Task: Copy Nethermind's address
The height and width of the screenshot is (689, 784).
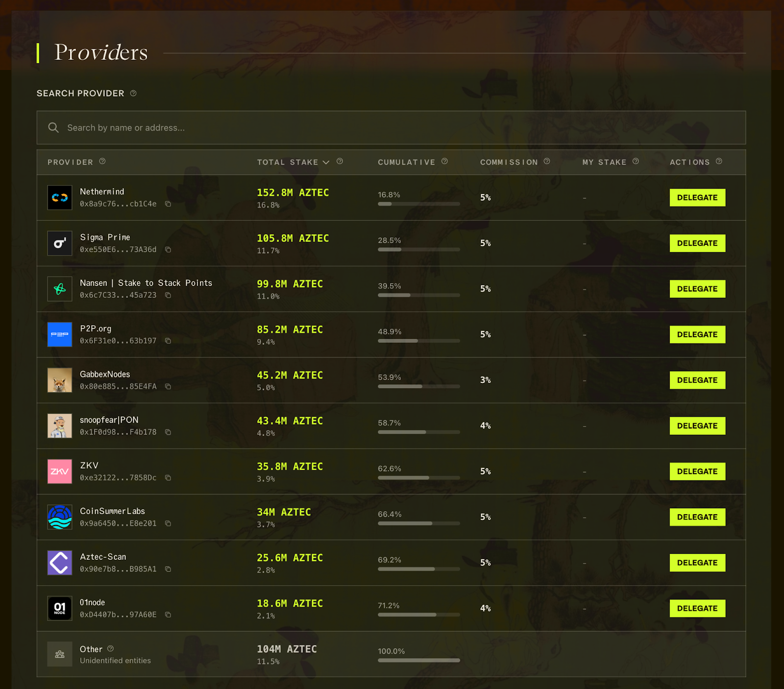Action: tap(168, 204)
